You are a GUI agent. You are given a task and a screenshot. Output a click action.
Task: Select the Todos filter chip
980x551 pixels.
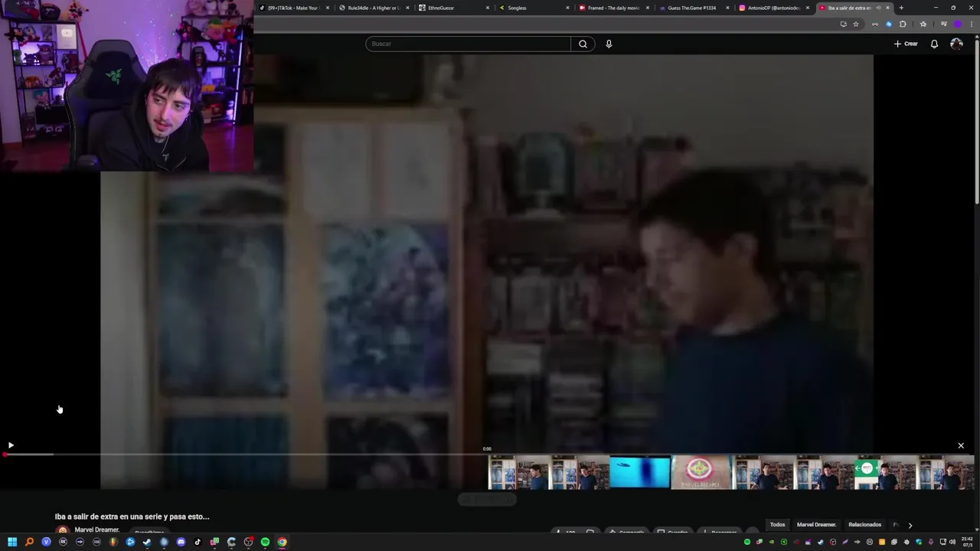(778, 525)
